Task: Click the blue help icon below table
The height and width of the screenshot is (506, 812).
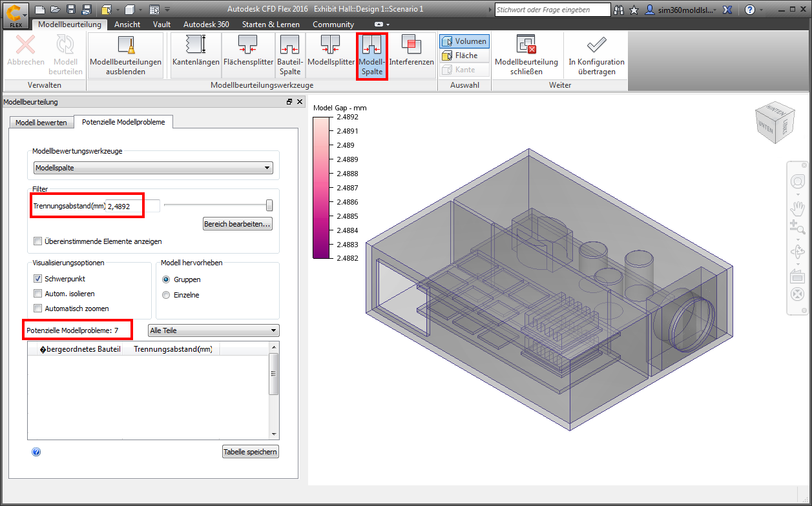Action: (x=36, y=452)
